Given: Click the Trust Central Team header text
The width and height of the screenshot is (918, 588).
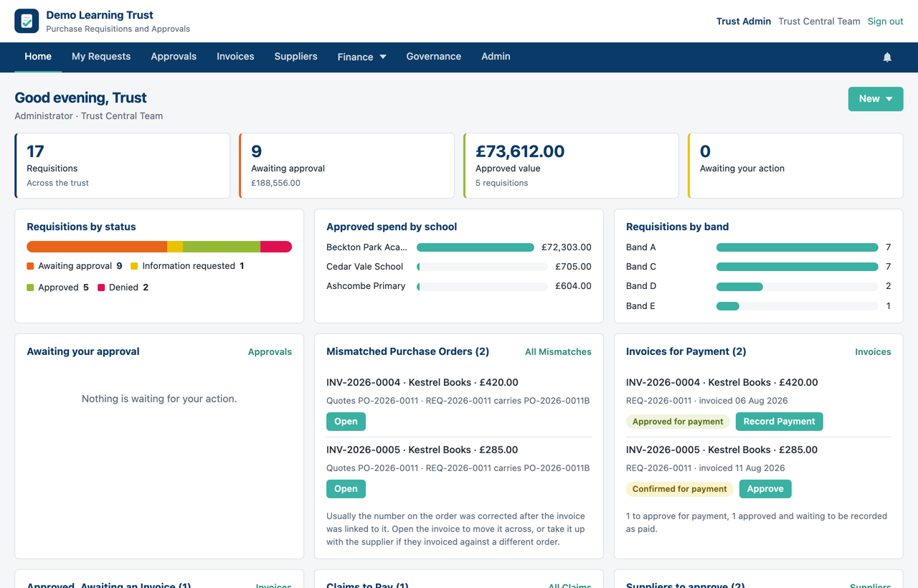Looking at the screenshot, I should [x=819, y=22].
